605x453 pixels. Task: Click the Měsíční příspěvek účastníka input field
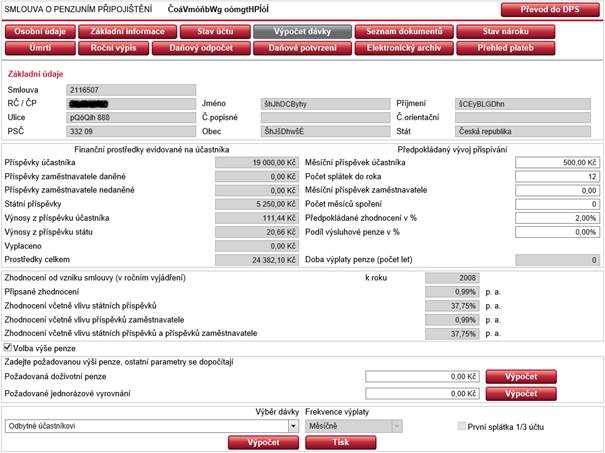pos(556,162)
